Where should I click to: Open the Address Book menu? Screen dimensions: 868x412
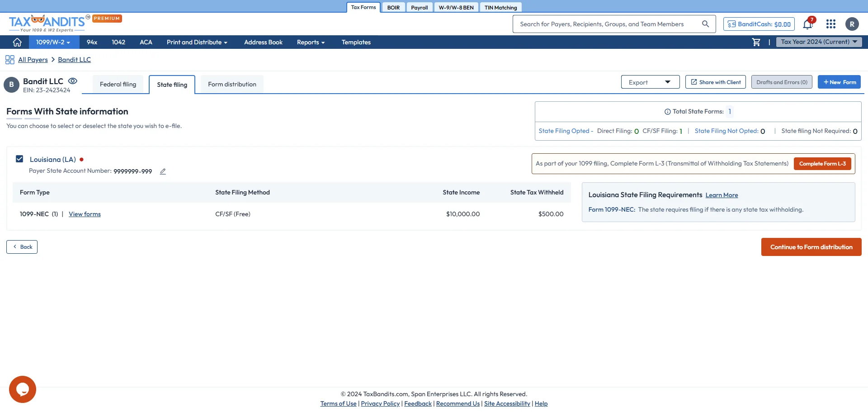tap(263, 42)
